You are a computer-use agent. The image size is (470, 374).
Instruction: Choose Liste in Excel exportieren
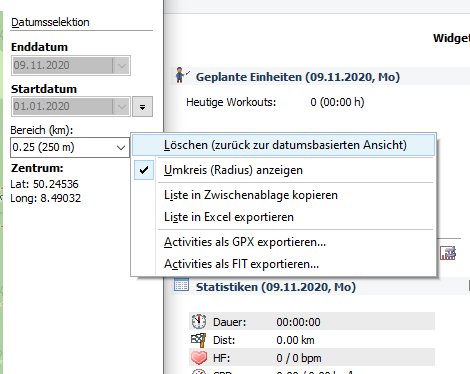pyautogui.click(x=283, y=217)
